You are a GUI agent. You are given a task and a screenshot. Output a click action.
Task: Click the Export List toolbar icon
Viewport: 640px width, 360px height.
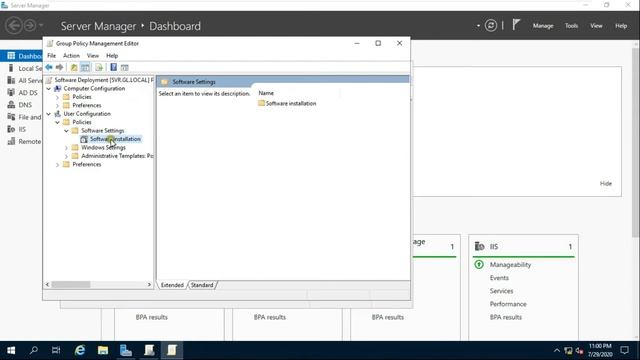99,67
